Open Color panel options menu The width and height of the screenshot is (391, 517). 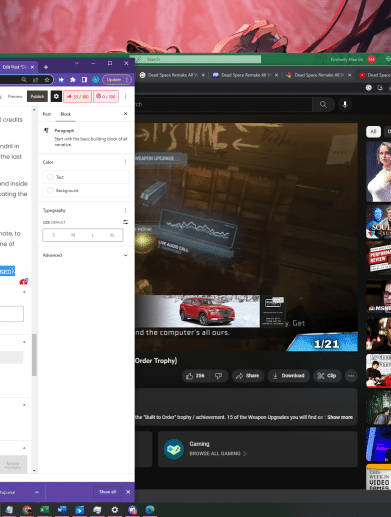click(x=125, y=162)
